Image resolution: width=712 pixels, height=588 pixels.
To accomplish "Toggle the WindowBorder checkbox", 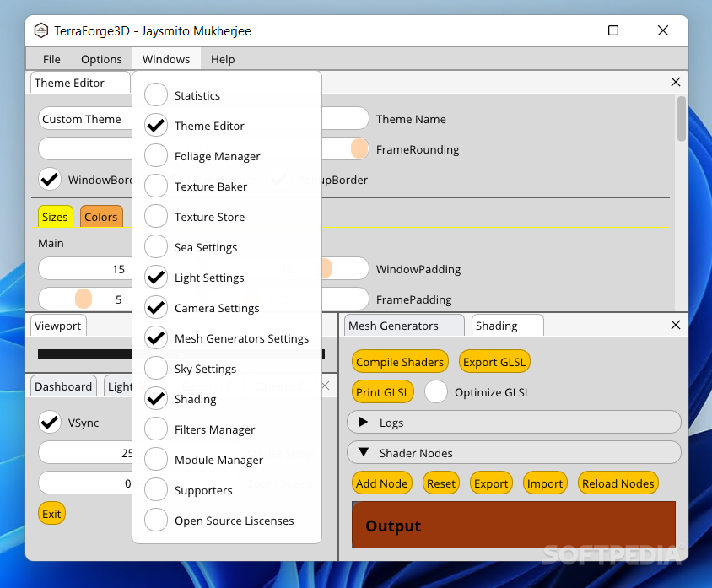I will [50, 180].
